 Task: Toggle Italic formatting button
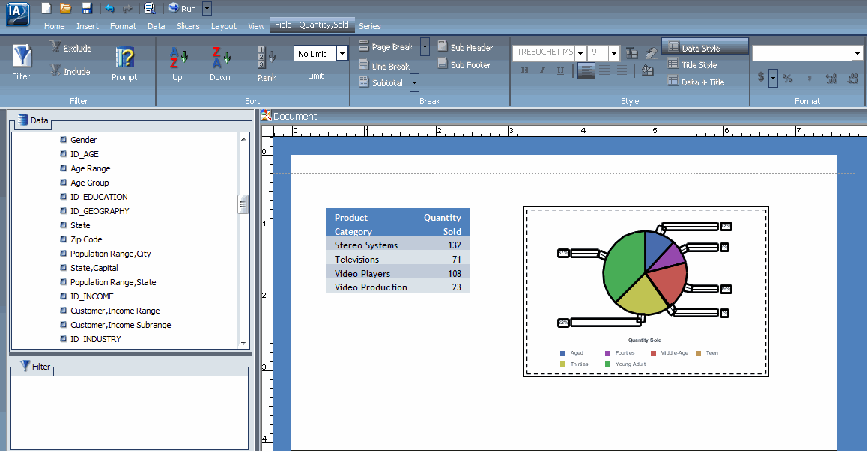pyautogui.click(x=542, y=70)
